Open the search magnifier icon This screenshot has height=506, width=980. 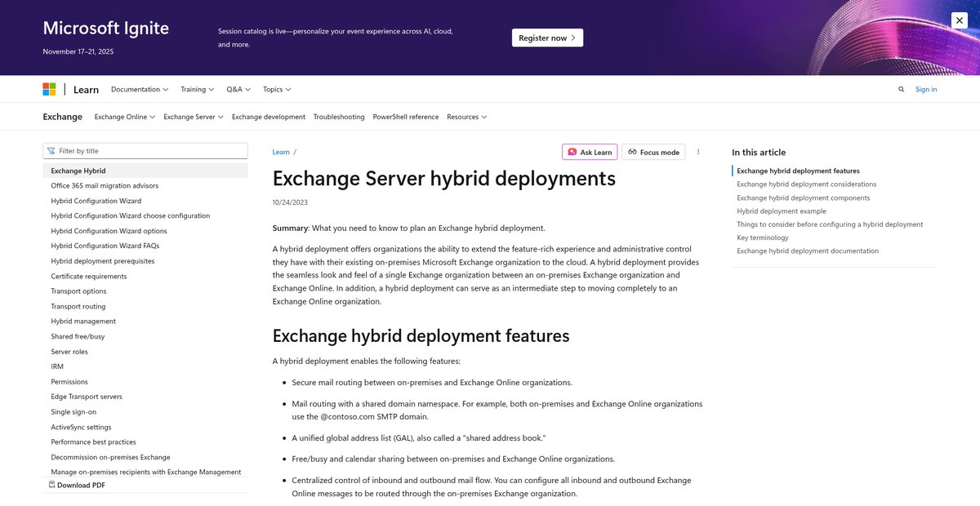click(902, 90)
